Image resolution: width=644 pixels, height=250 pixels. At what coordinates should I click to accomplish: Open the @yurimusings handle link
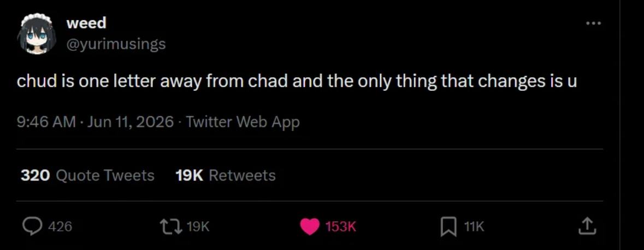coord(116,44)
